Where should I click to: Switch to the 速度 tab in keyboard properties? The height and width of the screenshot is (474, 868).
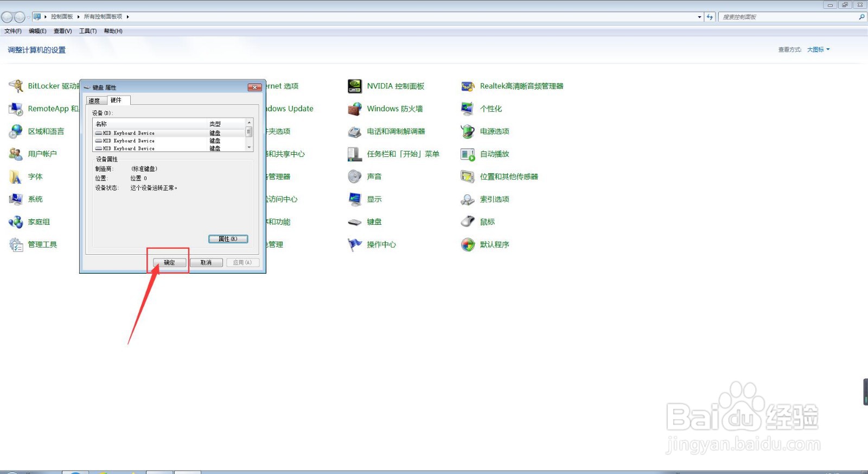click(95, 101)
